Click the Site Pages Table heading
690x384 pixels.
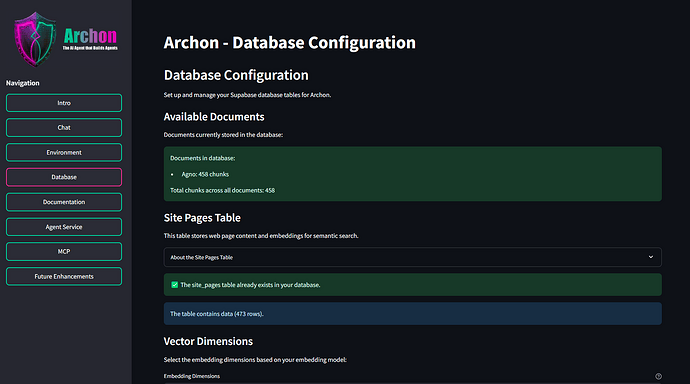tap(202, 218)
